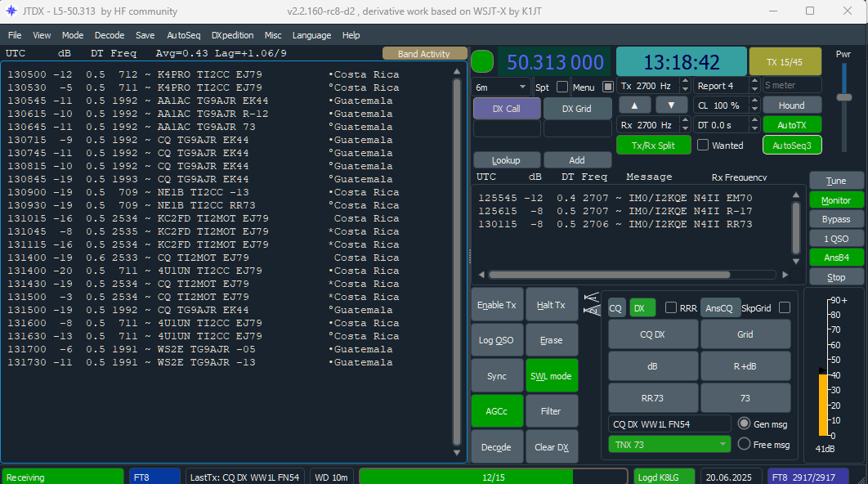Open the File menu

point(15,35)
